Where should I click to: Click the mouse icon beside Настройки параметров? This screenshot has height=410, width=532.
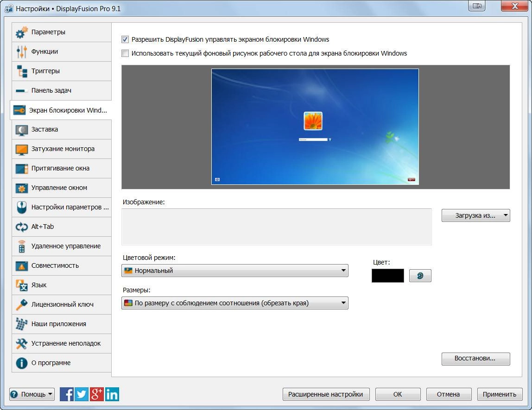point(21,207)
